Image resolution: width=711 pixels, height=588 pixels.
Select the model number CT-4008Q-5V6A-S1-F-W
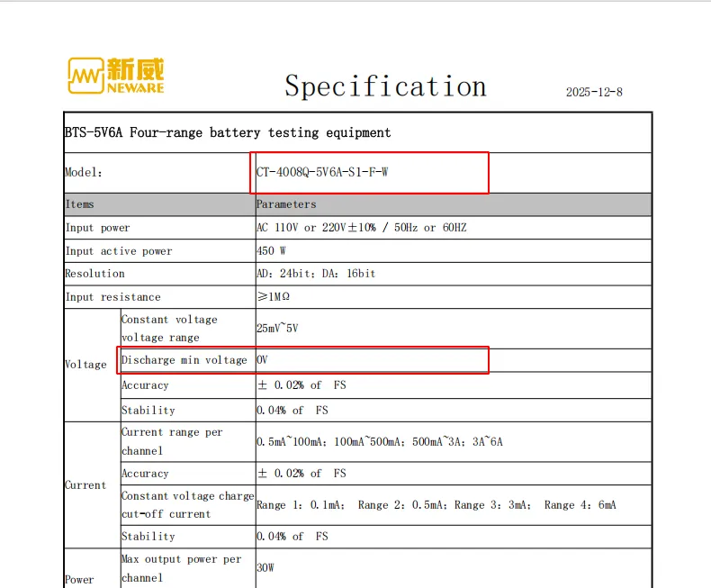point(322,172)
